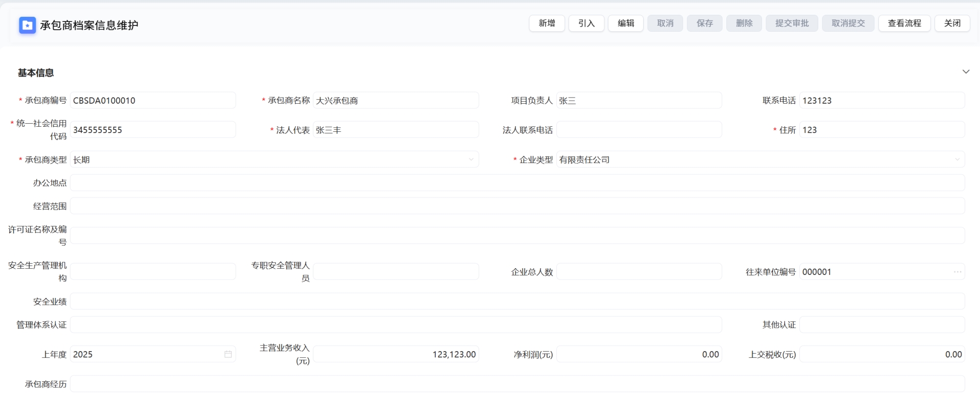Viewport: 980px width, 393px height.
Task: Click the 承包商经历 input field
Action: pyautogui.click(x=518, y=384)
